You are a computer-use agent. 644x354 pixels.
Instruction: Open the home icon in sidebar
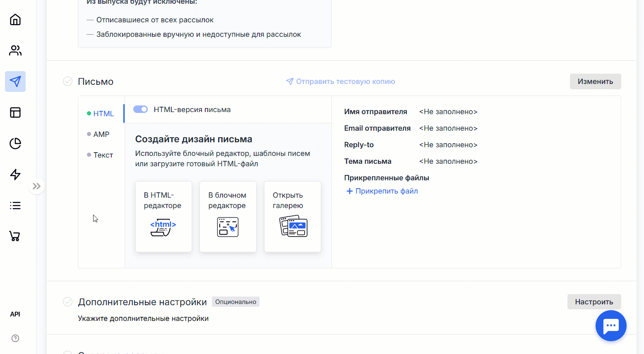coord(15,19)
